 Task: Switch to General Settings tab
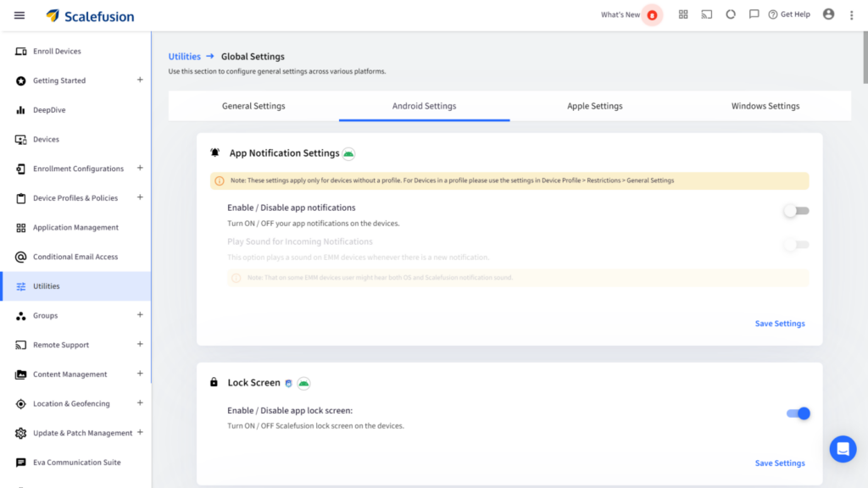pyautogui.click(x=253, y=106)
